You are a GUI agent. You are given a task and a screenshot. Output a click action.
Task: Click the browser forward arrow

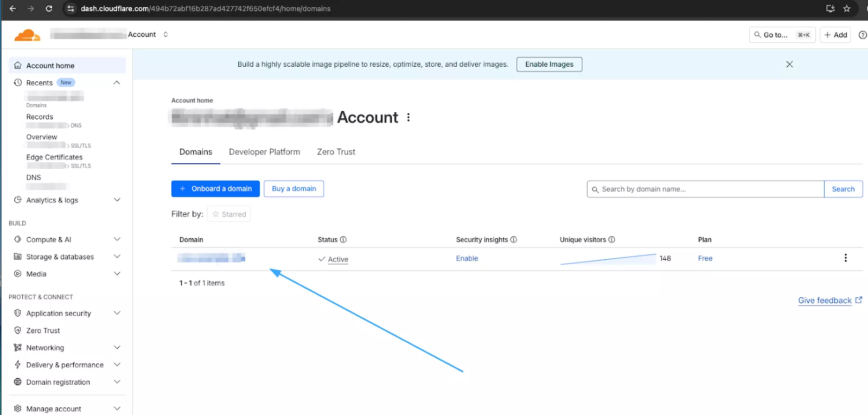coord(31,9)
